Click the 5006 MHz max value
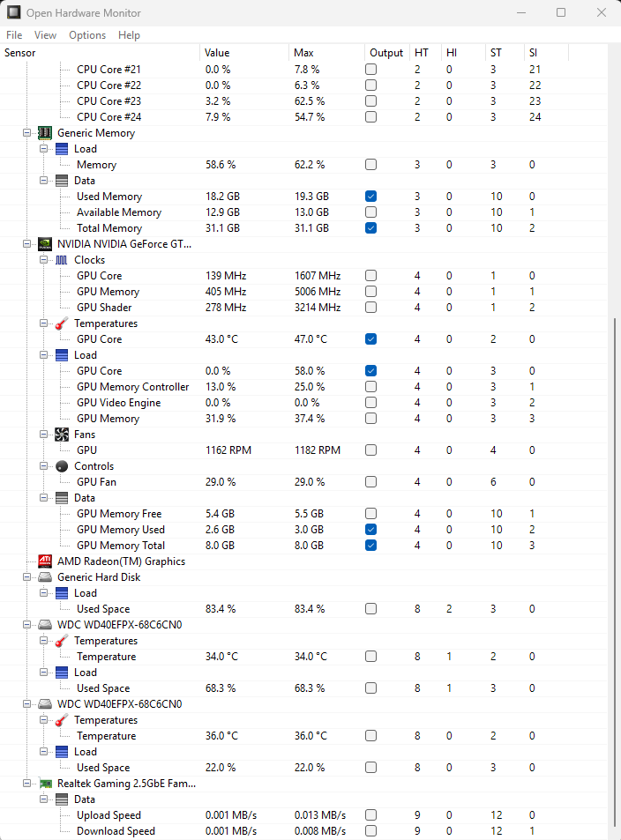 point(318,292)
